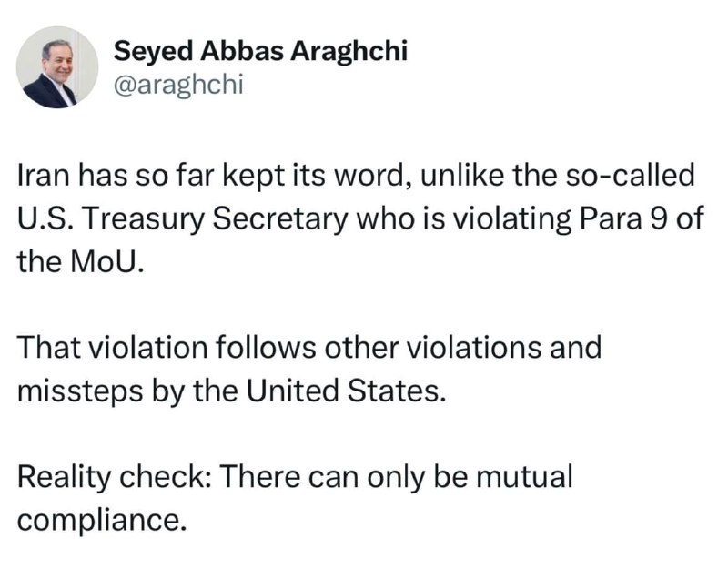Click the surname Araghchi in the display name
This screenshot has height=569, width=728.
pyautogui.click(x=349, y=51)
